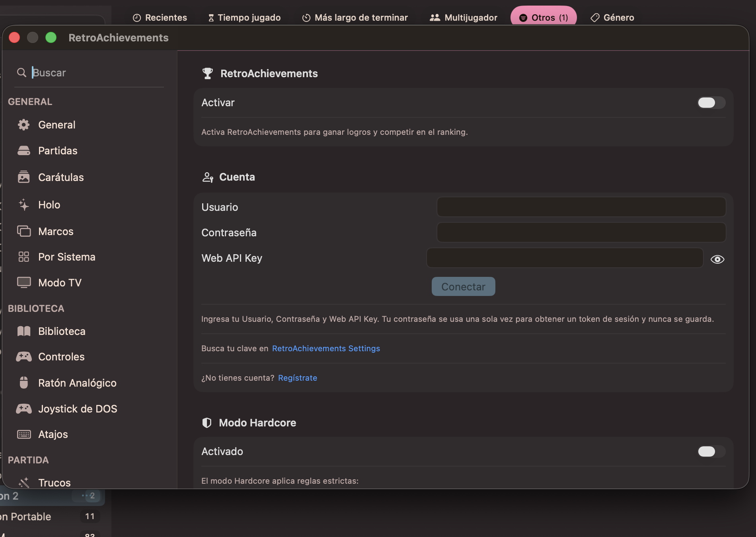
Task: Click the search magnifier icon
Action: [21, 72]
